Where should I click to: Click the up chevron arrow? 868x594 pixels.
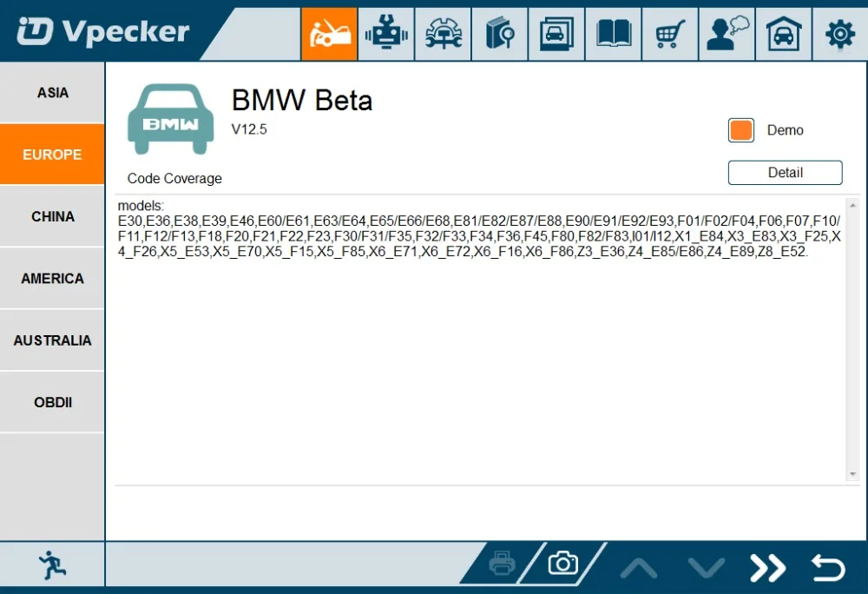(638, 568)
